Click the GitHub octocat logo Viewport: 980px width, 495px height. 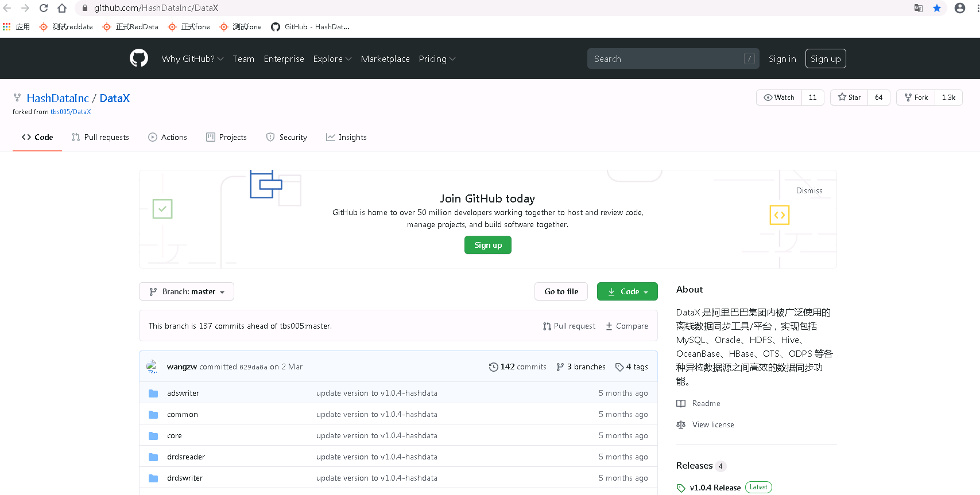tap(139, 59)
